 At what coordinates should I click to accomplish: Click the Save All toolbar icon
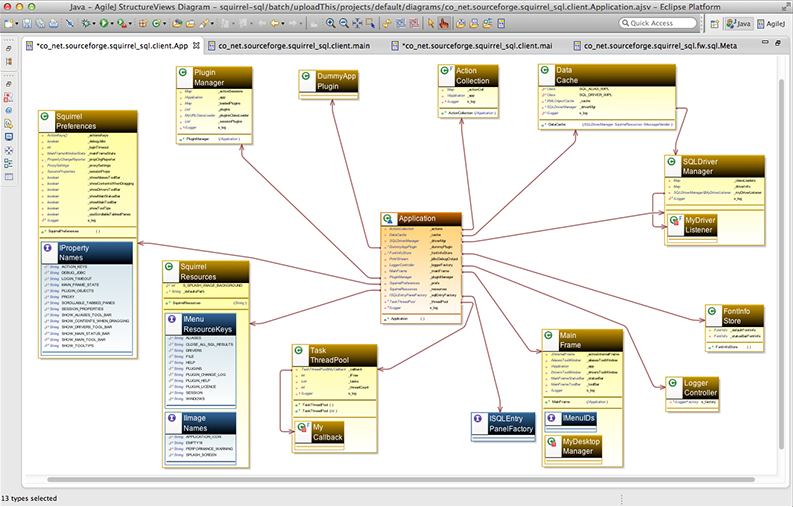(x=40, y=23)
